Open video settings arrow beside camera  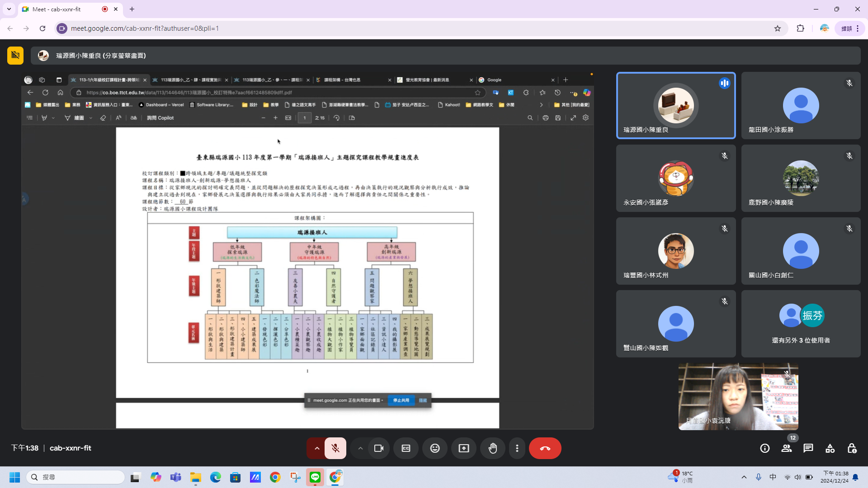click(360, 448)
